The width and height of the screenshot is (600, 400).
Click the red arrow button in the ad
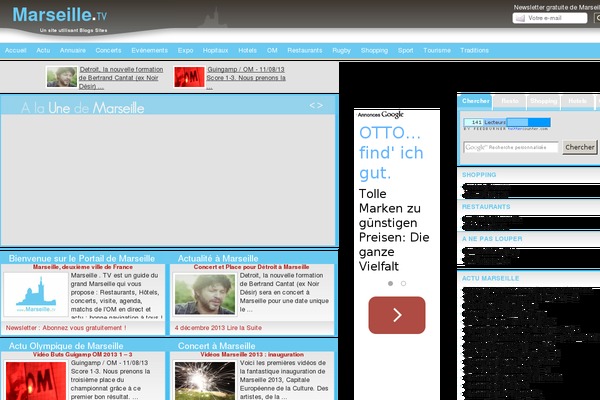coord(397,315)
